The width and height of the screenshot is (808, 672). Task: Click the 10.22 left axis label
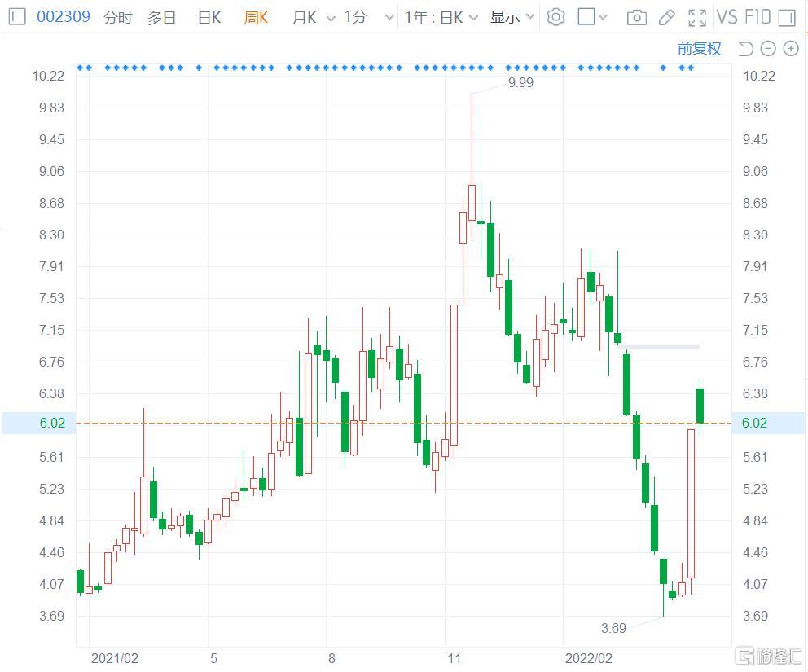pos(48,77)
